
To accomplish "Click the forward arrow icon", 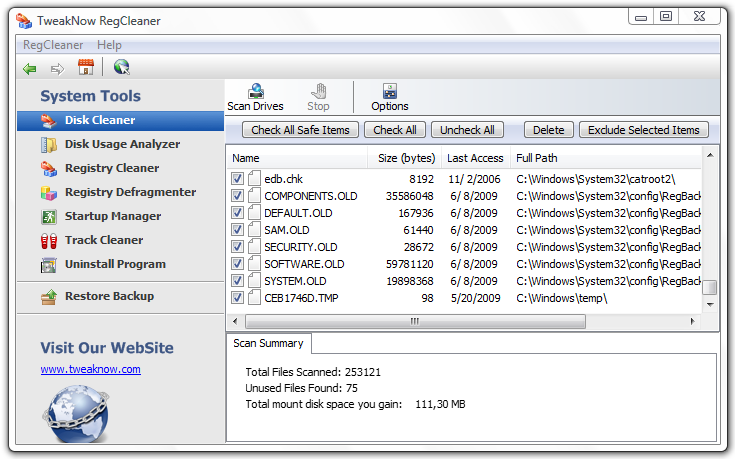I will point(57,69).
